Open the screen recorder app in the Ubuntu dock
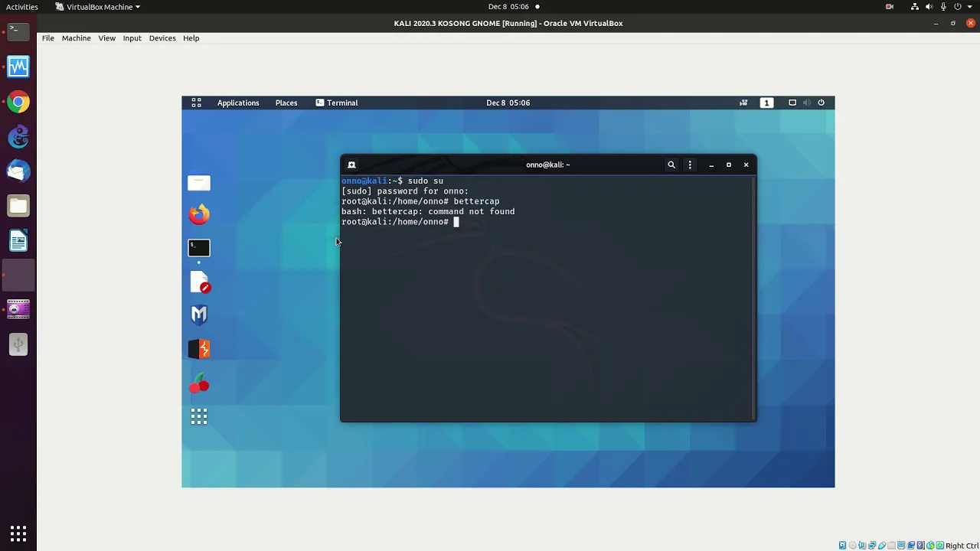Image resolution: width=980 pixels, height=551 pixels. point(18,310)
